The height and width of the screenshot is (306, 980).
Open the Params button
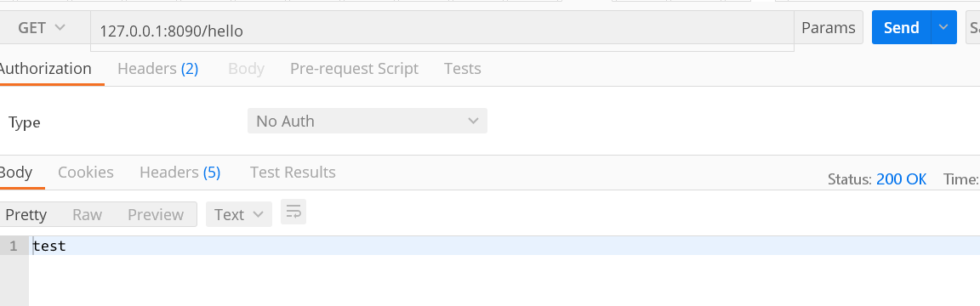pos(828,27)
